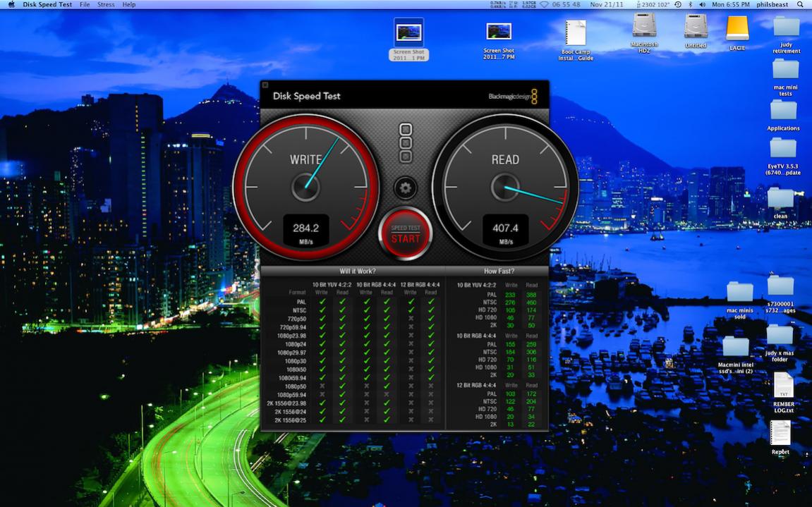Viewport: 812px width, 507px height.
Task: Click the 407.4 MB/s read readout
Action: pos(505,231)
